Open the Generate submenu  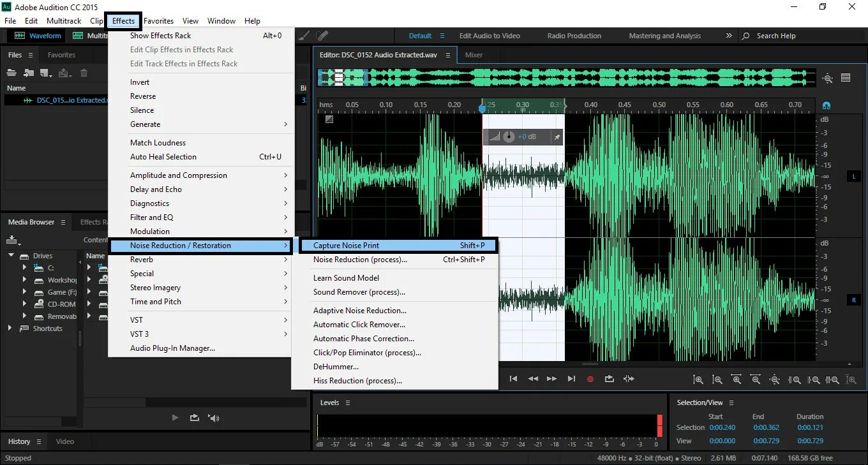pos(200,124)
